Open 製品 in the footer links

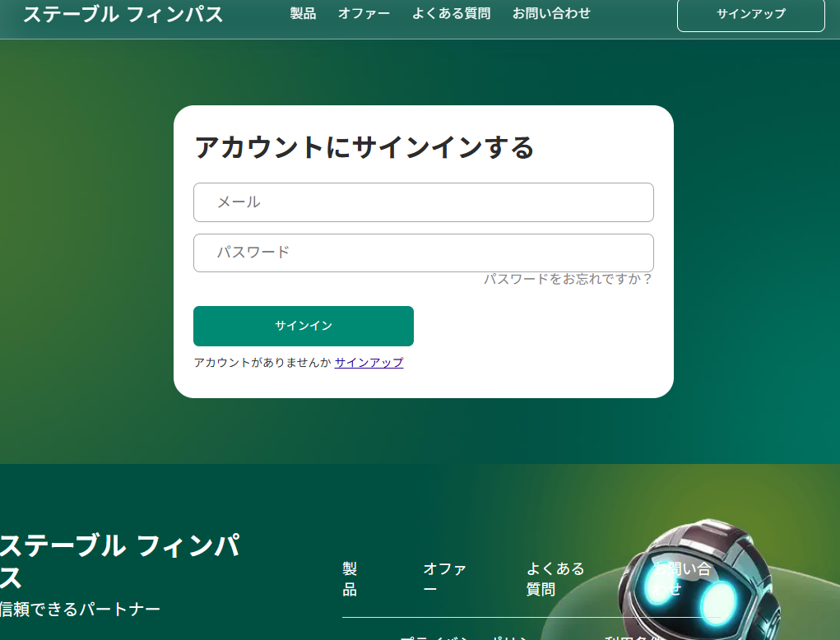click(x=349, y=578)
